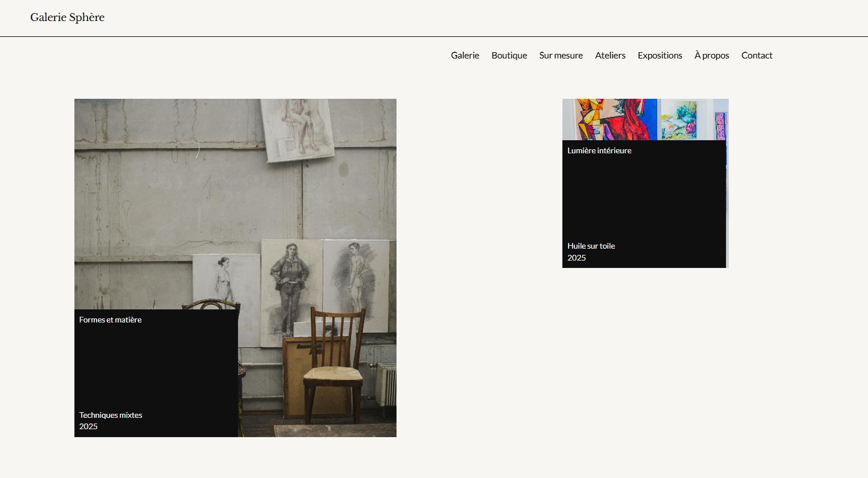Open the Ateliers section
Screen dimensions: 868x478
coord(610,56)
